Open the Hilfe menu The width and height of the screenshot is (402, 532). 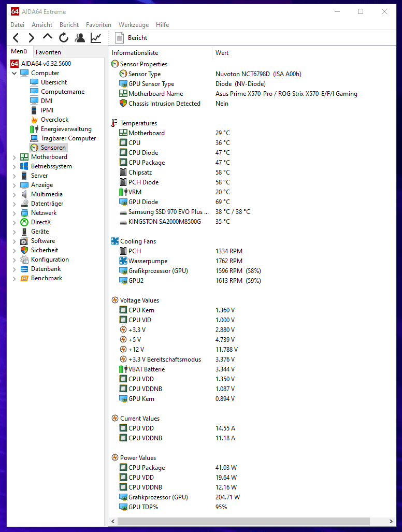(x=163, y=25)
